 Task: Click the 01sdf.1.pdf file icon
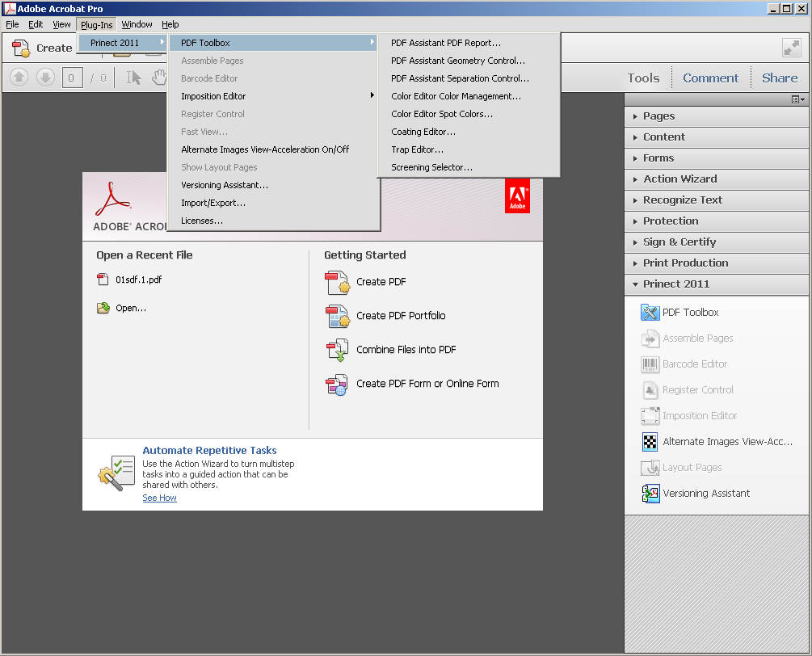(103, 280)
